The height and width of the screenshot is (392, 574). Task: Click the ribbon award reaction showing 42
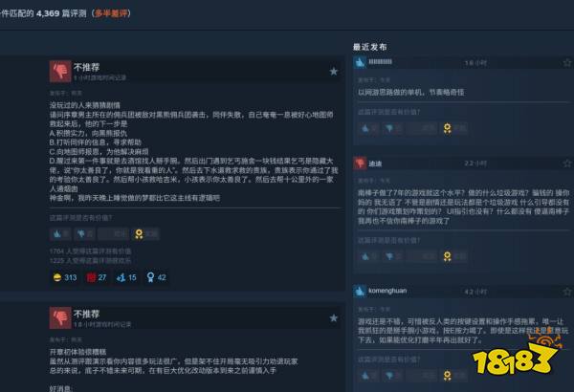tap(156, 277)
